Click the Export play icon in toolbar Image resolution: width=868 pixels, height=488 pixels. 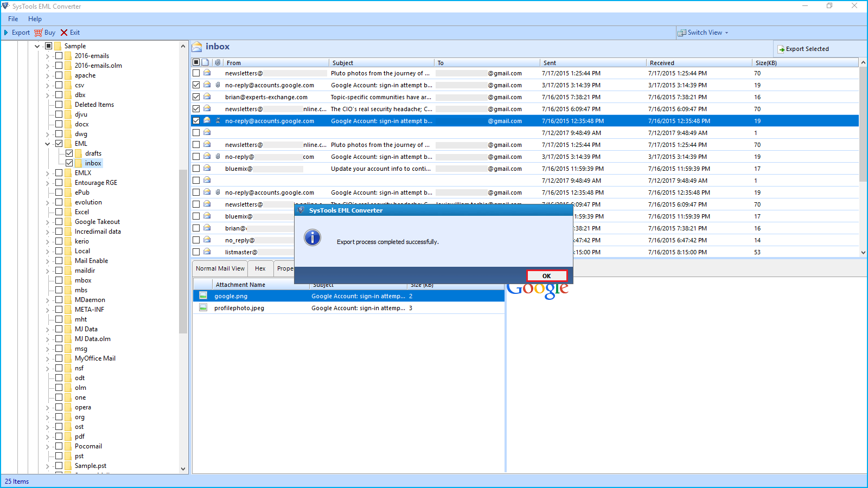[6, 33]
